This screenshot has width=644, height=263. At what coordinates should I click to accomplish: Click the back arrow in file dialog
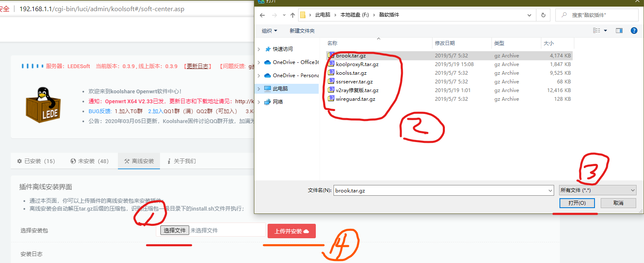tap(262, 15)
